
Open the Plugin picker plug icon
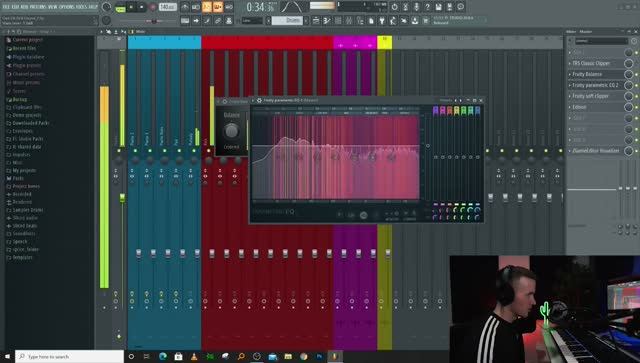pyautogui.click(x=382, y=20)
